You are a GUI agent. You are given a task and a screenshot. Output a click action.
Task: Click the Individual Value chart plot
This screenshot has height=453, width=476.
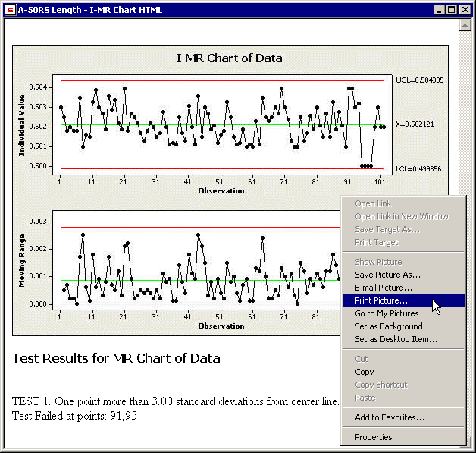(x=220, y=125)
